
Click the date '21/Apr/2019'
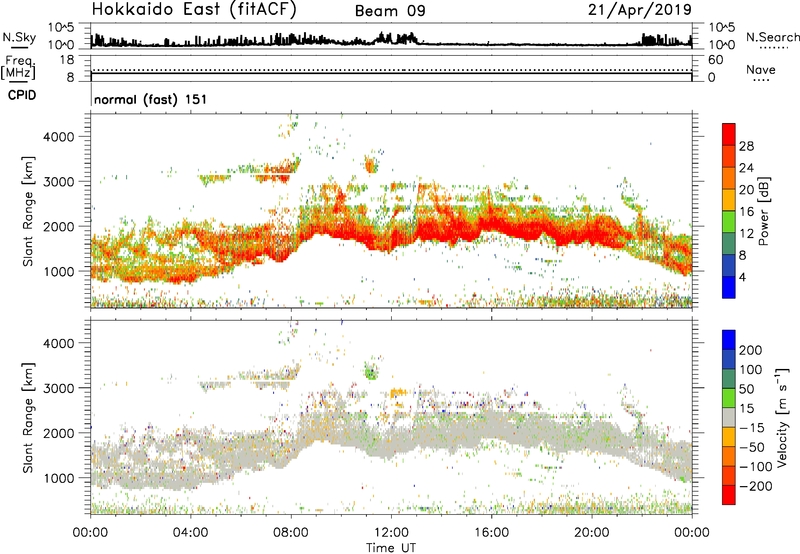pos(640,10)
